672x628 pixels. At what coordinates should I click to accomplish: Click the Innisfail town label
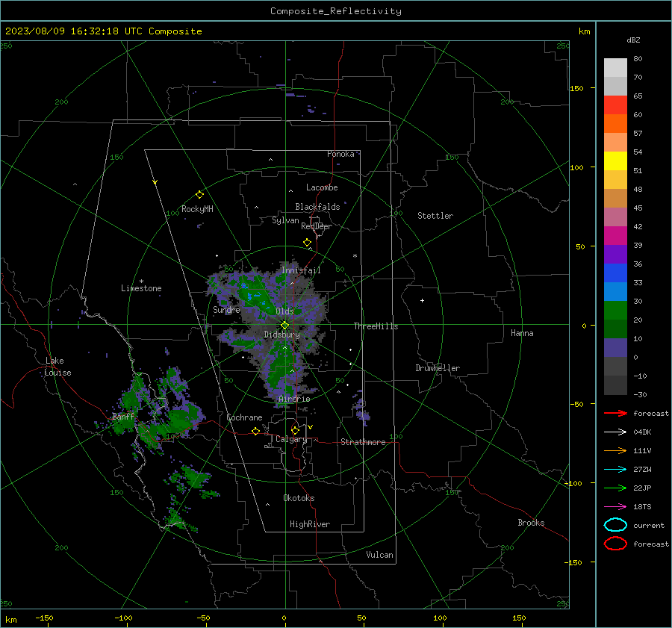click(x=301, y=270)
